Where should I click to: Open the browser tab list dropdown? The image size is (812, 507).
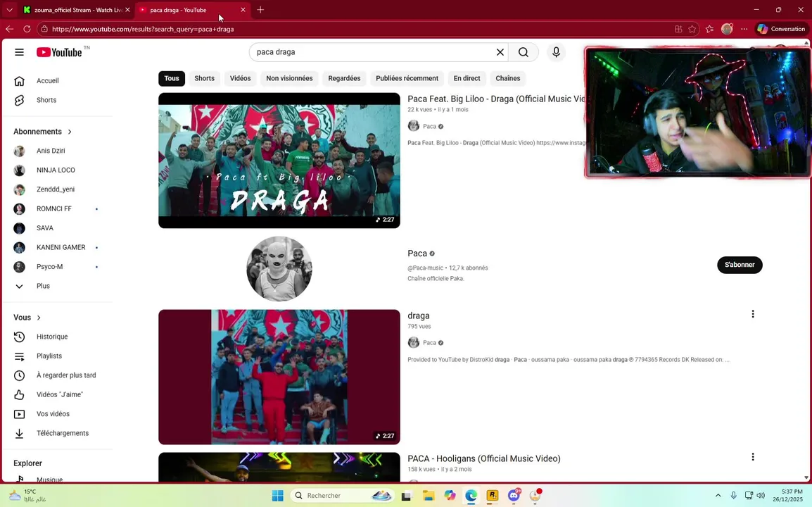(9, 10)
